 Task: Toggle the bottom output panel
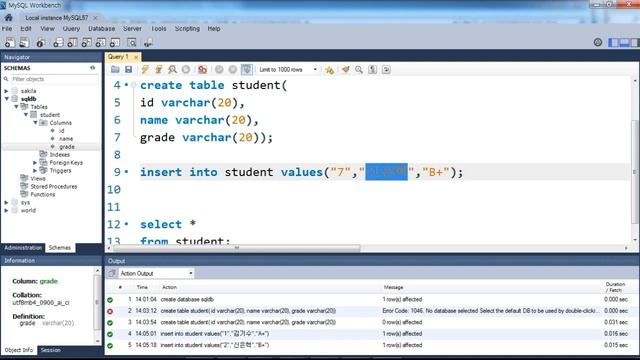(x=624, y=42)
